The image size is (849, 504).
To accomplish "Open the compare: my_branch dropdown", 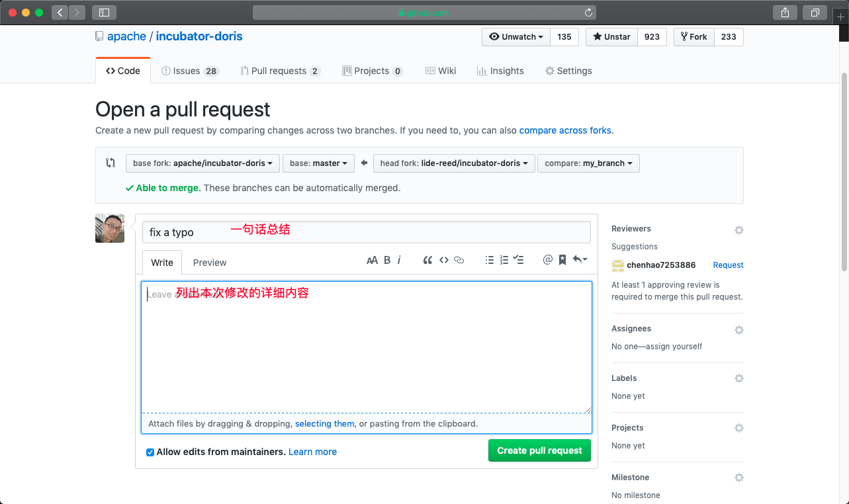I will (588, 163).
